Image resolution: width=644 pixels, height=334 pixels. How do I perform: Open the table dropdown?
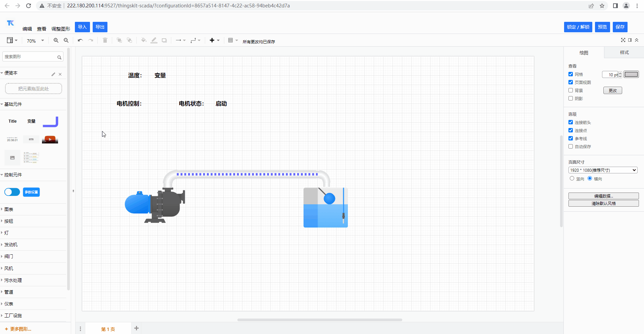[x=233, y=40]
